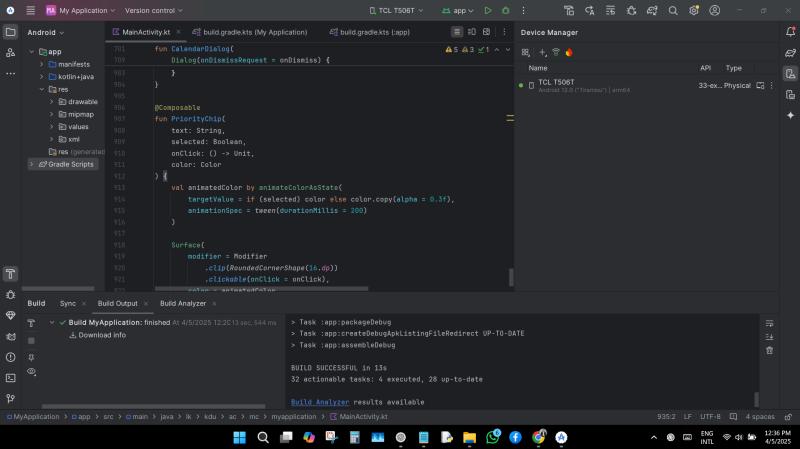Open IDE settings gear icon

[x=694, y=11]
